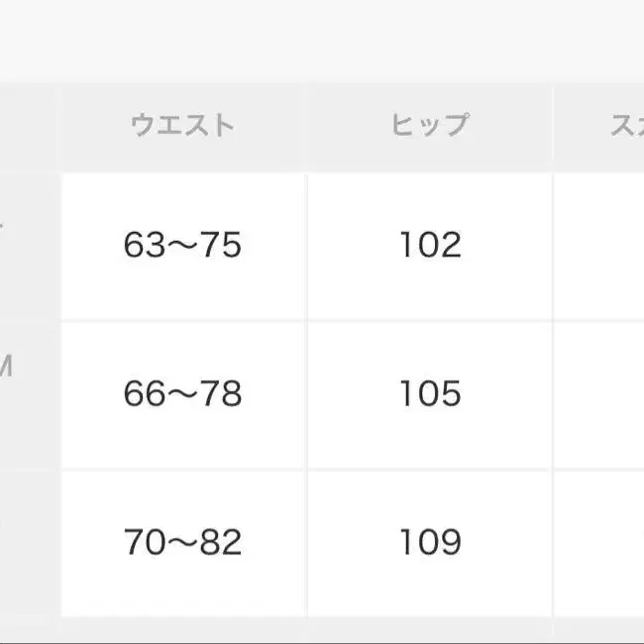Click the hip value 109
The image size is (644, 644).
pyautogui.click(x=429, y=543)
